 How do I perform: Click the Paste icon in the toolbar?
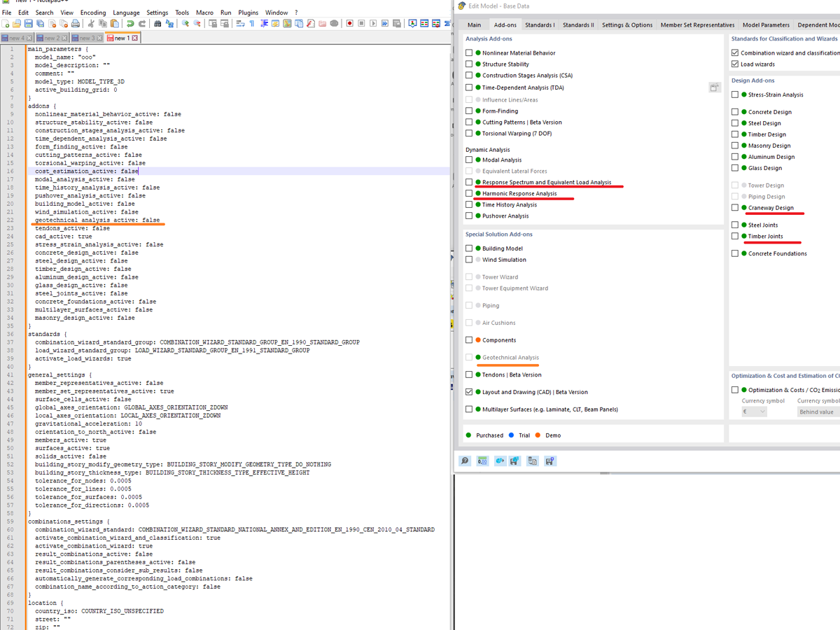[114, 24]
